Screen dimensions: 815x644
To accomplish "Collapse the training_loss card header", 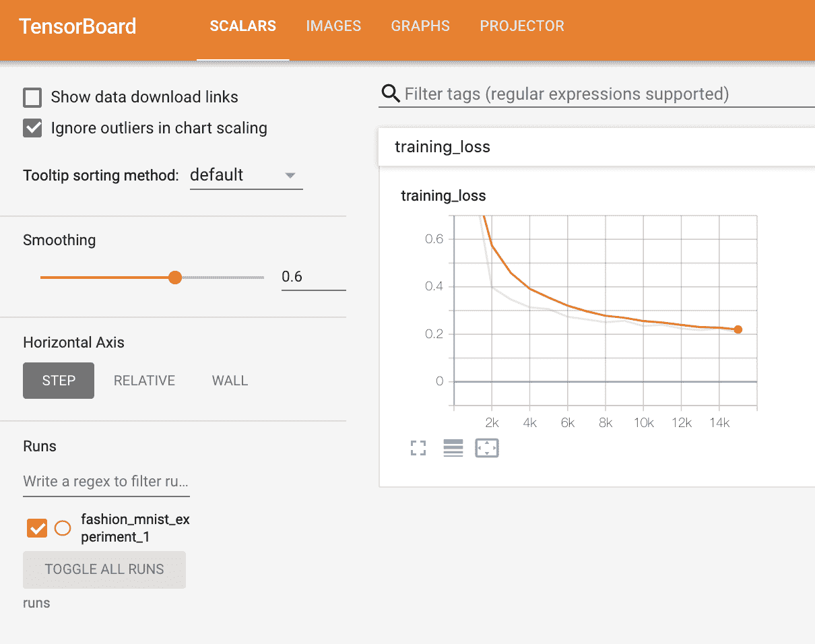I will 443,146.
